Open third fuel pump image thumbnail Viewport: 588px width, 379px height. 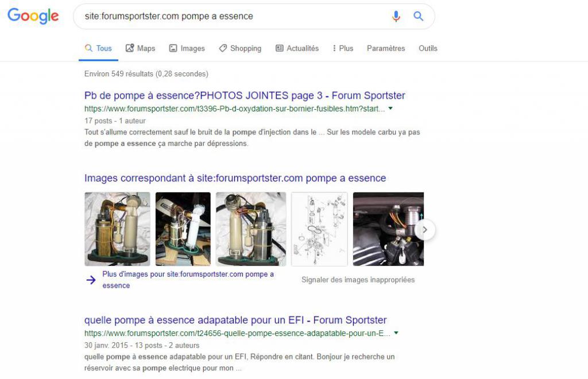tap(251, 229)
